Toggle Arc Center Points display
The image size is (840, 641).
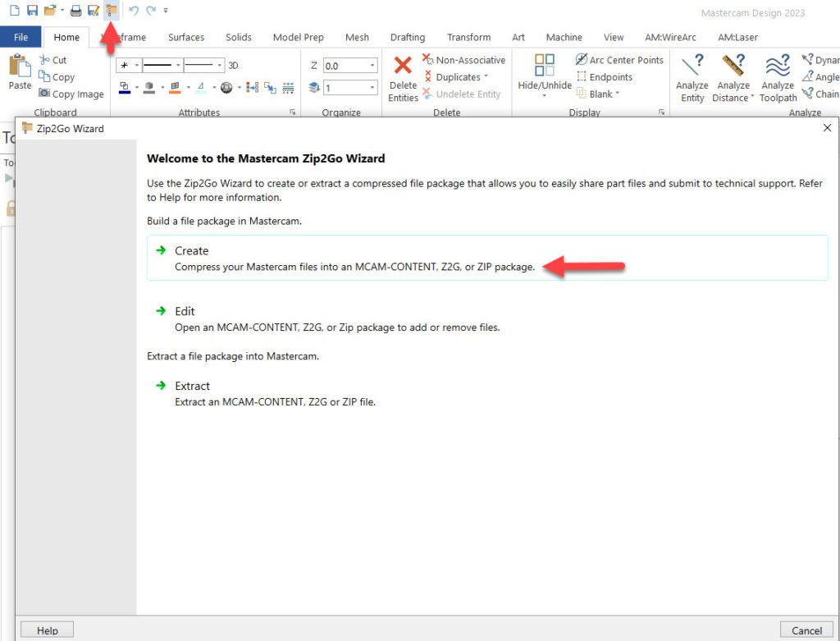[x=619, y=60]
